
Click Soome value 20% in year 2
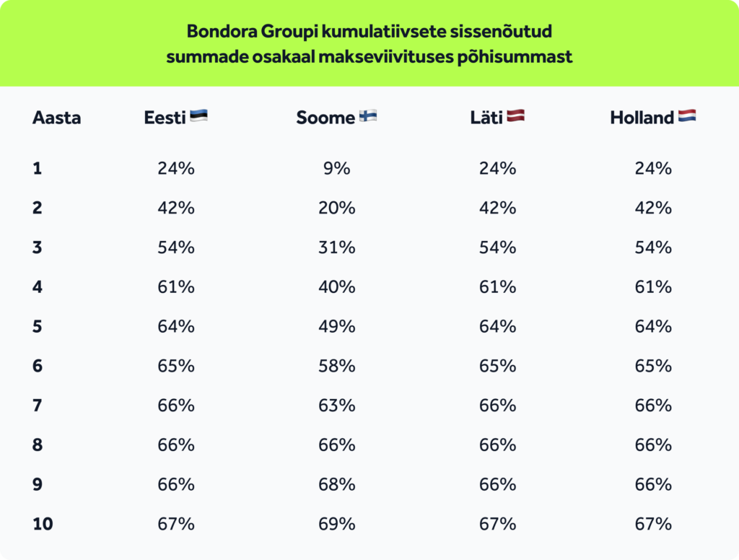336,208
